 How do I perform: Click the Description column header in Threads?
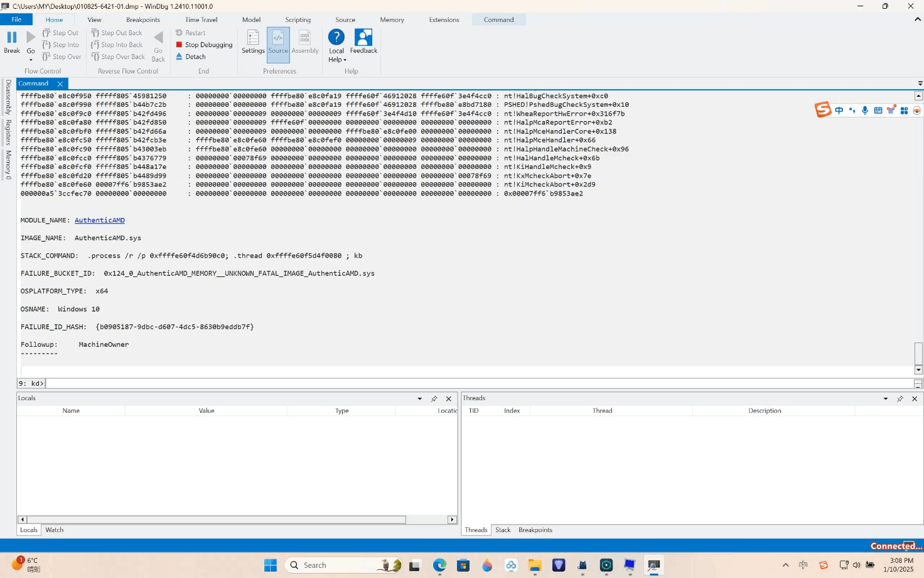[x=765, y=411]
